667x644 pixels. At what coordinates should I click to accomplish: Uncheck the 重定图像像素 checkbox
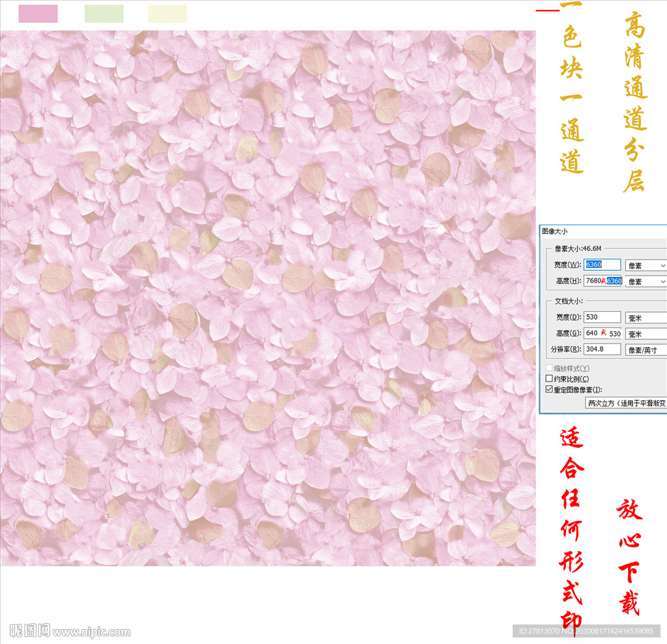pos(549,389)
